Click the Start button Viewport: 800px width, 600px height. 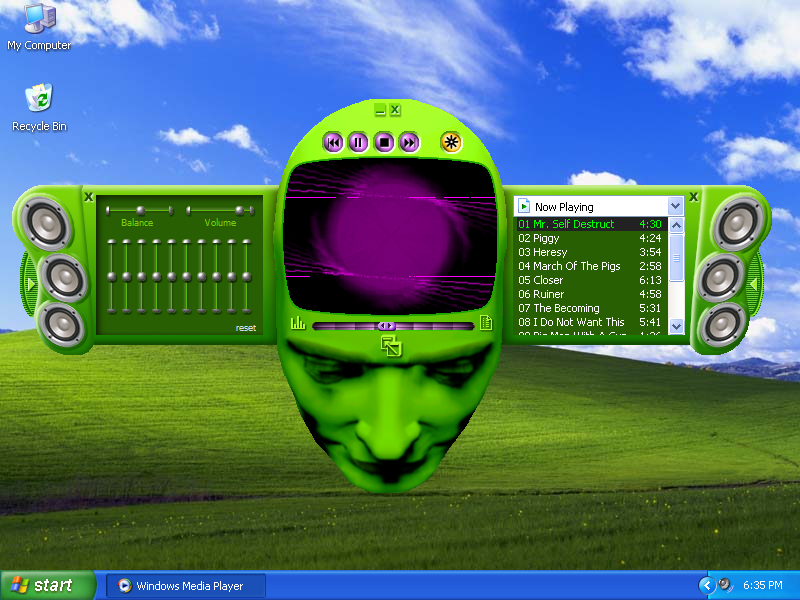pos(47,585)
